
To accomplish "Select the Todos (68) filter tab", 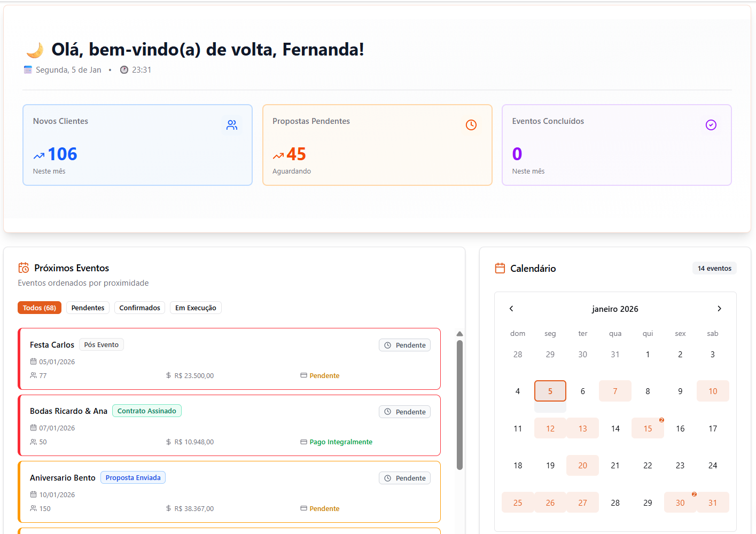I will [x=40, y=308].
